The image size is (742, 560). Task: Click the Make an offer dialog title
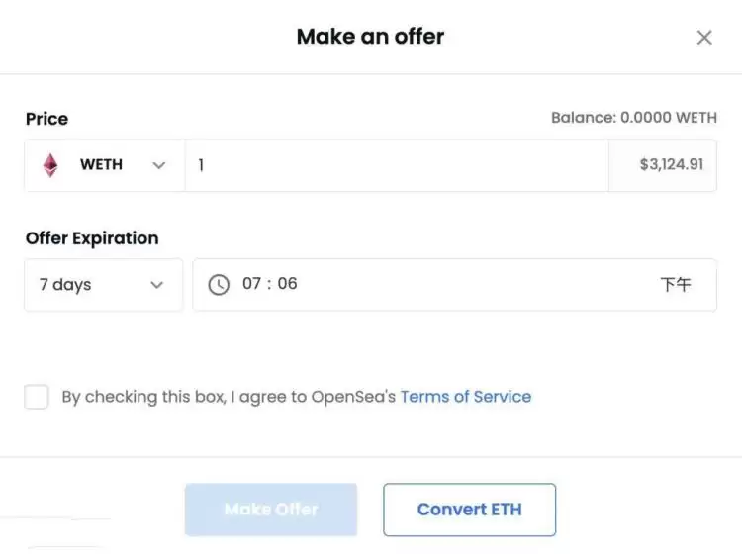(x=370, y=37)
